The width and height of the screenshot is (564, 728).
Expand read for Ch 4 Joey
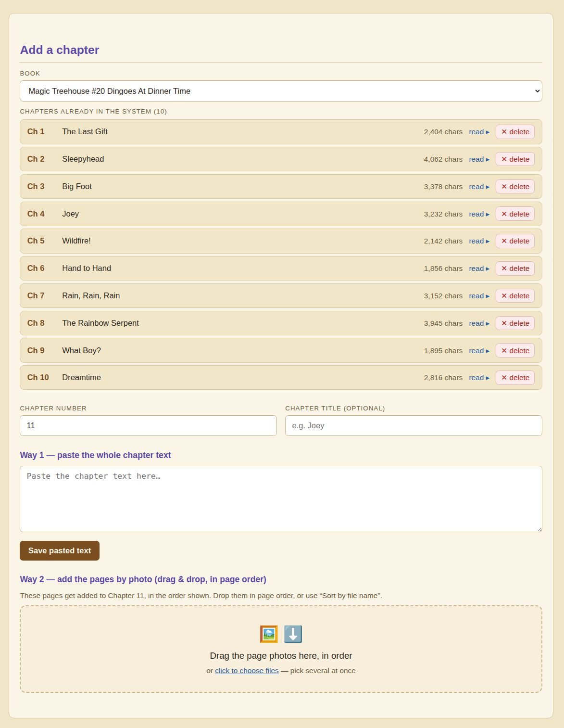pos(479,214)
